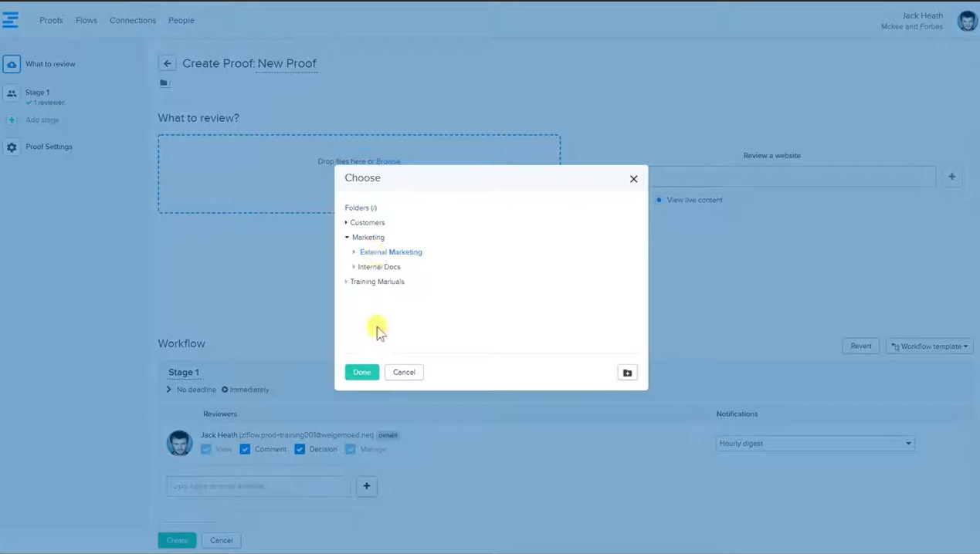
Task: Click Jack Heath reviewer avatar in Stage 1
Action: pos(179,443)
